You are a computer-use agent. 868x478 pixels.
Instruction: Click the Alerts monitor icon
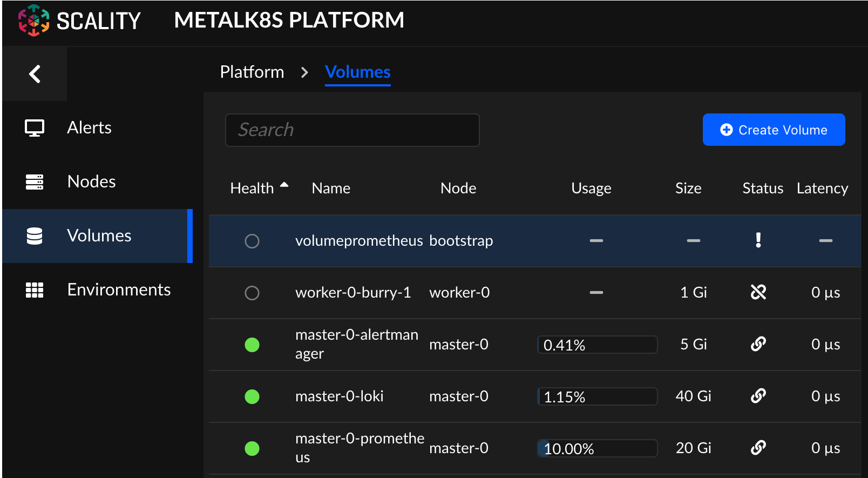[35, 128]
